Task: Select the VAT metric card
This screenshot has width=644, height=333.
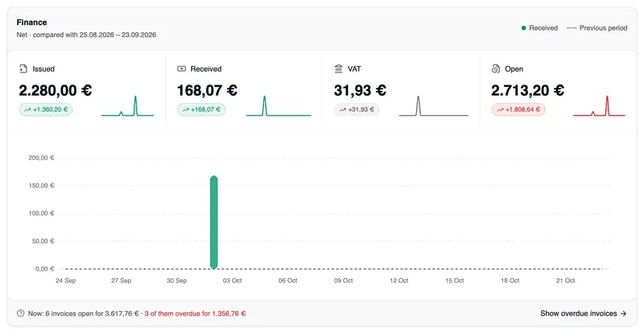Action: pyautogui.click(x=401, y=90)
